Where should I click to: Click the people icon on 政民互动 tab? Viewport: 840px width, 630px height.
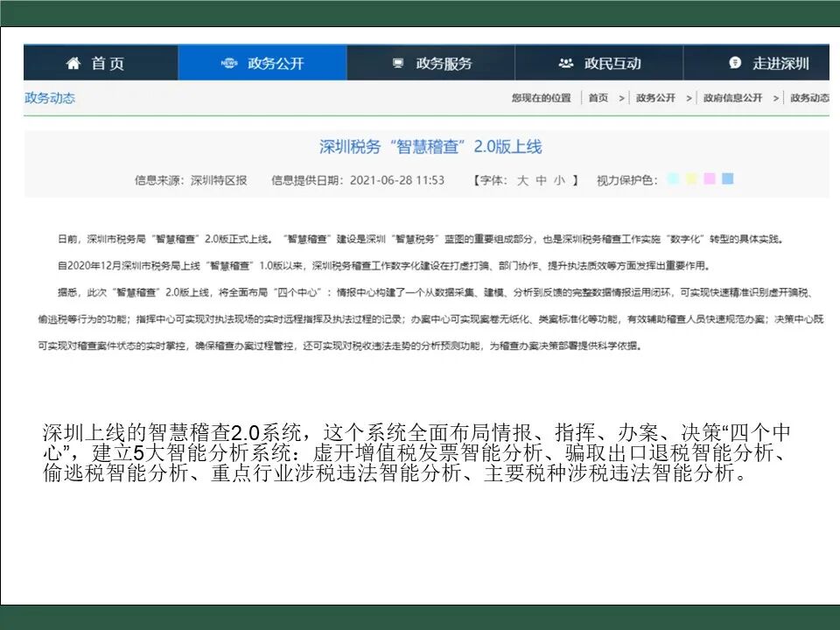click(x=564, y=62)
